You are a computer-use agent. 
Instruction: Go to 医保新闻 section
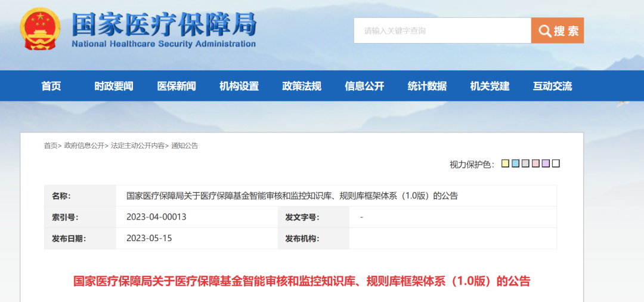click(x=177, y=87)
